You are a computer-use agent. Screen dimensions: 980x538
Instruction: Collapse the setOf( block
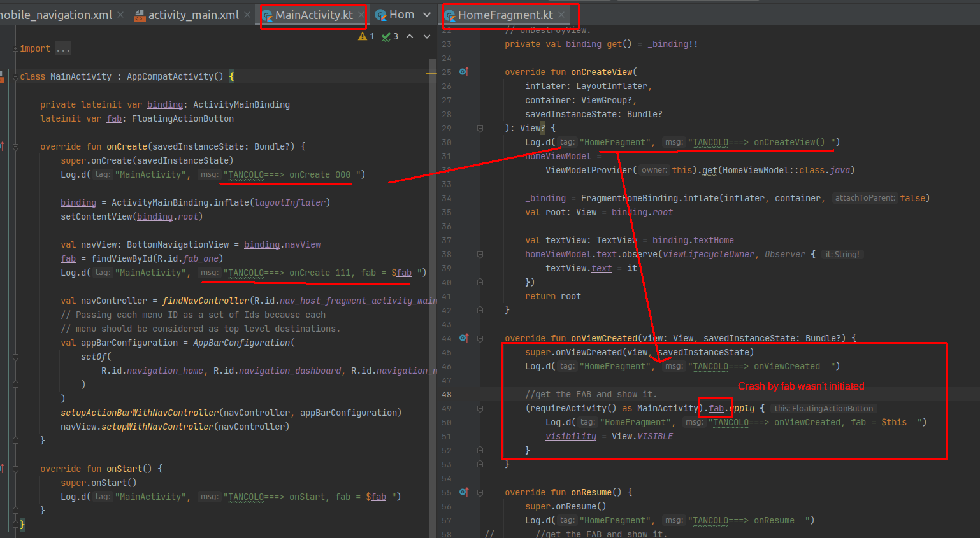click(x=15, y=357)
